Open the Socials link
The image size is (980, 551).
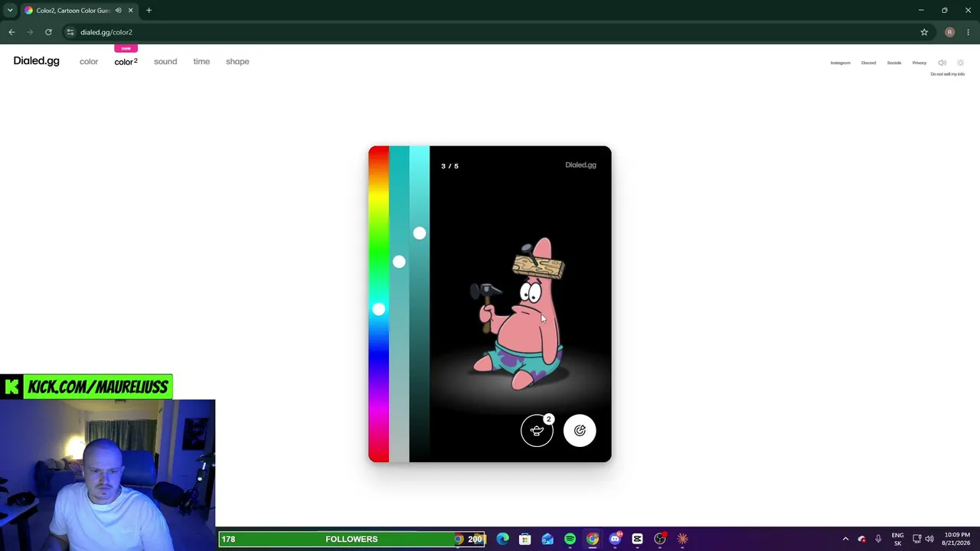(894, 63)
